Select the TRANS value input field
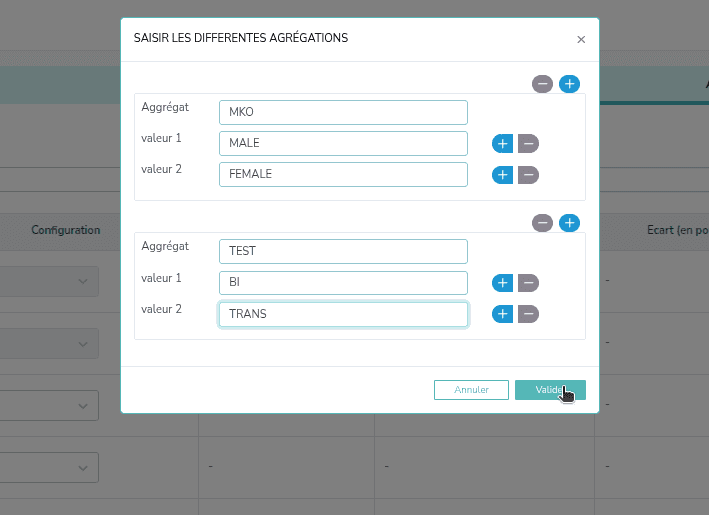 pyautogui.click(x=343, y=314)
